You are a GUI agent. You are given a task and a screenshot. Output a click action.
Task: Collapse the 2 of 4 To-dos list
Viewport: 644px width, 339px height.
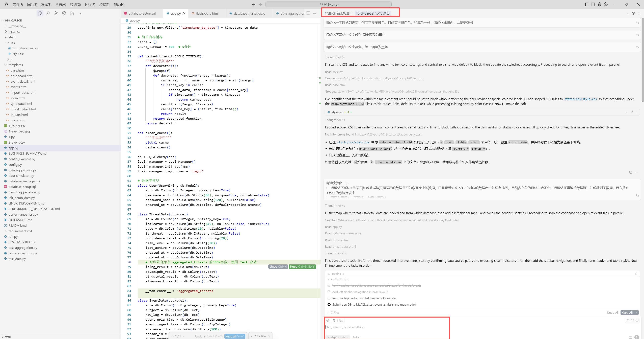click(x=329, y=279)
